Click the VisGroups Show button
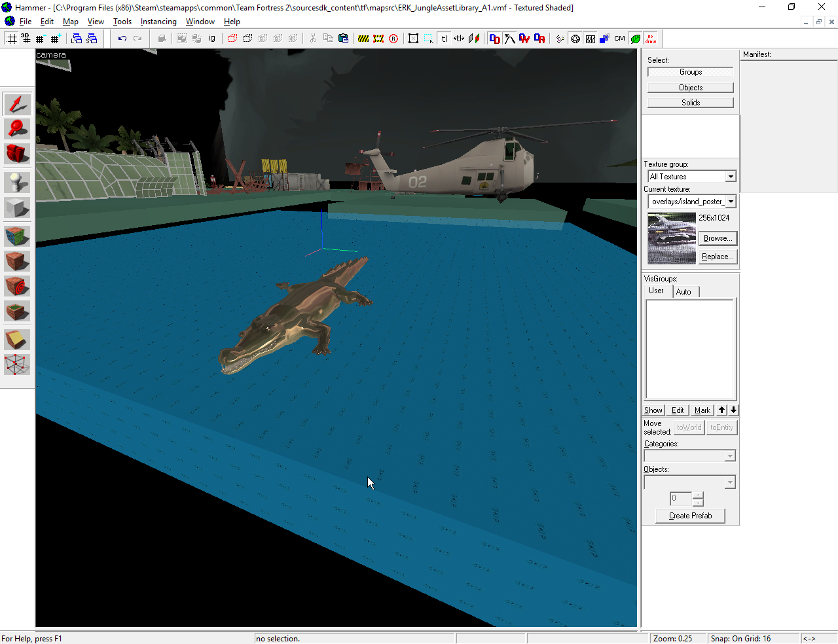This screenshot has height=644, width=838. (653, 410)
